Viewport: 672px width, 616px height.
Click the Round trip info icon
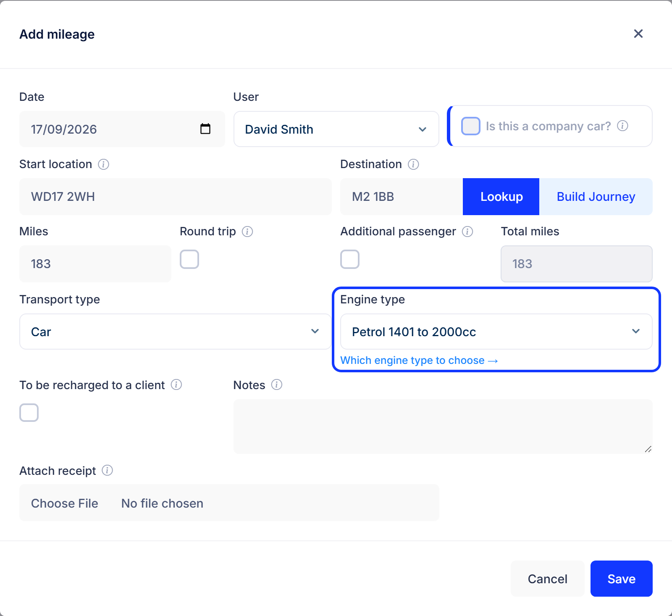click(x=247, y=232)
